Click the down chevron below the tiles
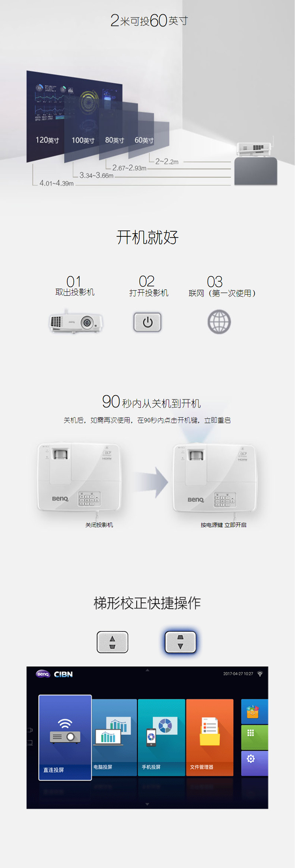Screen dimensions: 296x868 tap(147, 804)
